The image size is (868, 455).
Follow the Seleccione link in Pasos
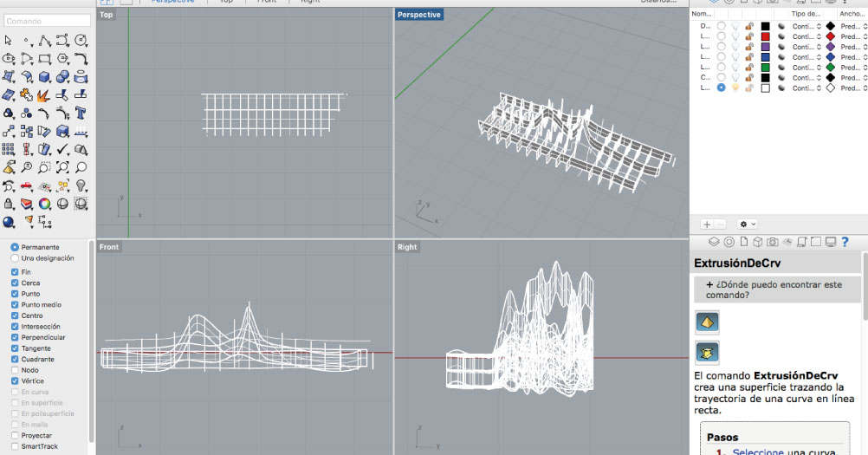(x=758, y=452)
